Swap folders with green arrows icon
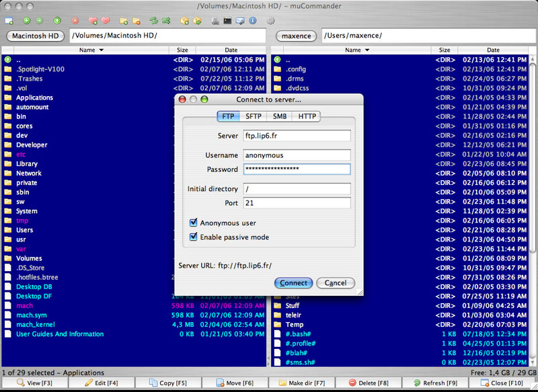The width and height of the screenshot is (538, 392). (x=154, y=21)
